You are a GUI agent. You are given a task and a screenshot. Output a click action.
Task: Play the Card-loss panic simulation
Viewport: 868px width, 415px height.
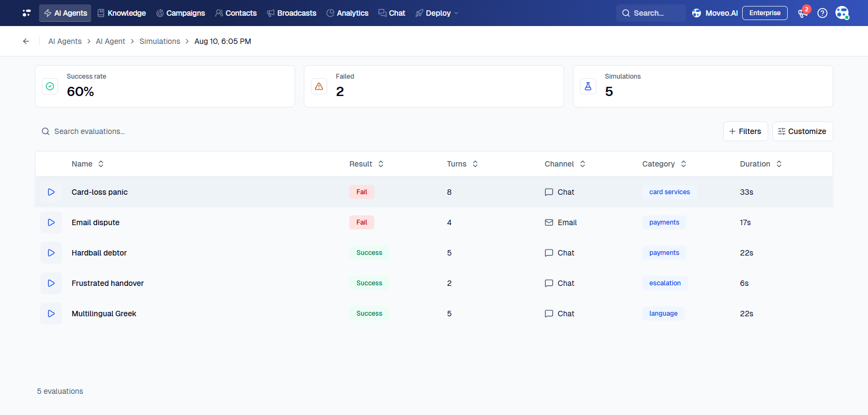coord(51,192)
